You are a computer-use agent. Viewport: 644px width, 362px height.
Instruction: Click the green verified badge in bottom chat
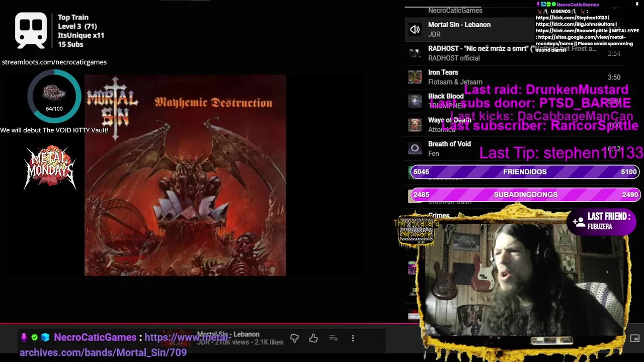[x=34, y=337]
